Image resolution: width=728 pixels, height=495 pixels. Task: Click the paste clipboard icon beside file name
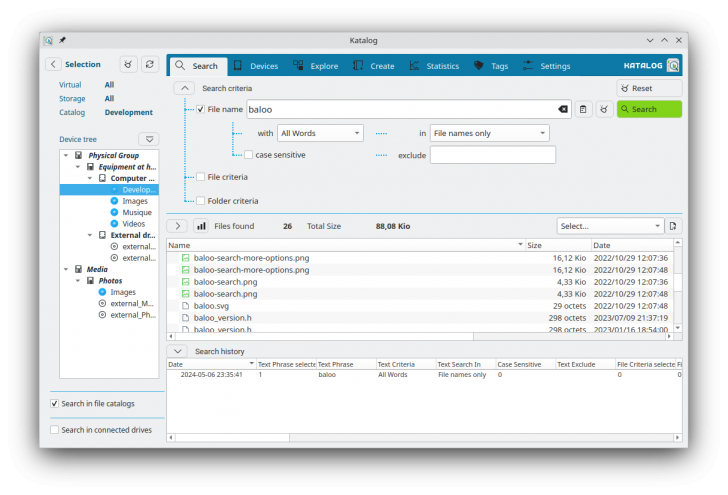[x=584, y=109]
